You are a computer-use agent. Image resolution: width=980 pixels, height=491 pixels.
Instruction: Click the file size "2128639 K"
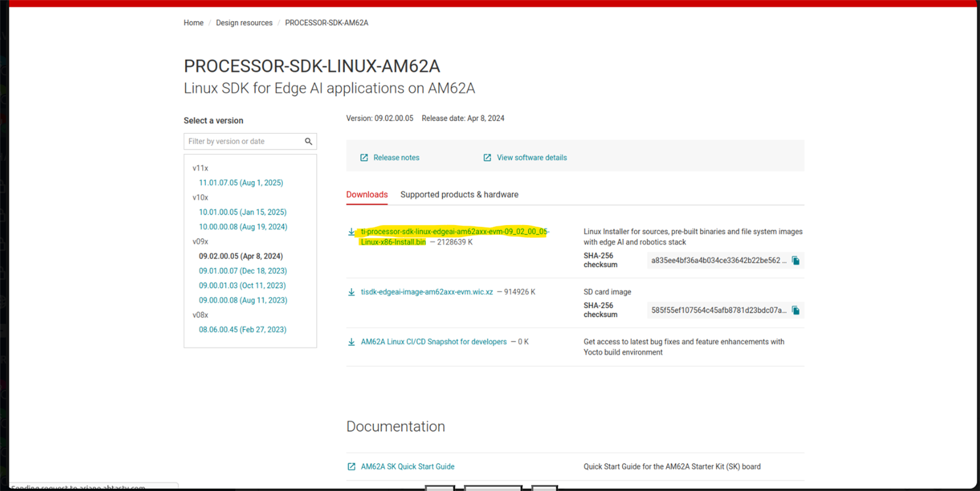tap(455, 242)
